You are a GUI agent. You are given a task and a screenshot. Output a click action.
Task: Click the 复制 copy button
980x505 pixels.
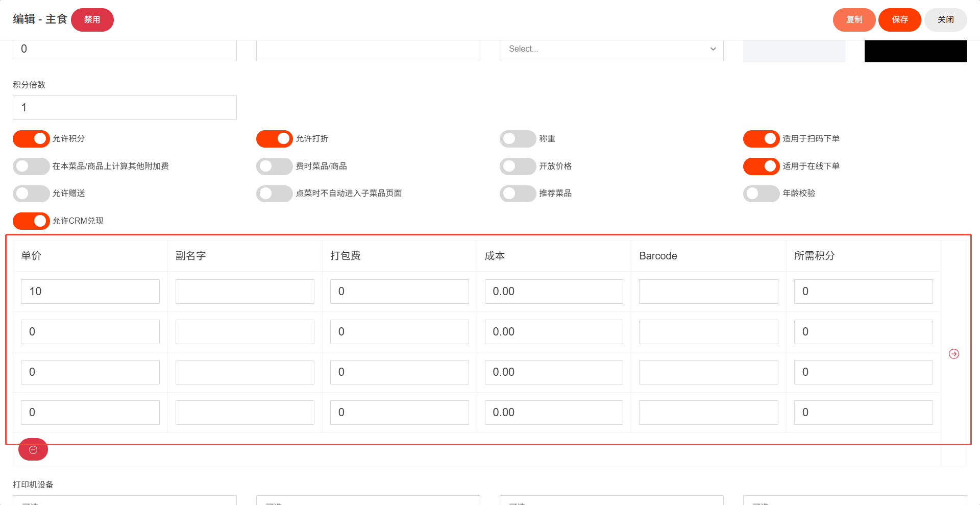pos(854,20)
